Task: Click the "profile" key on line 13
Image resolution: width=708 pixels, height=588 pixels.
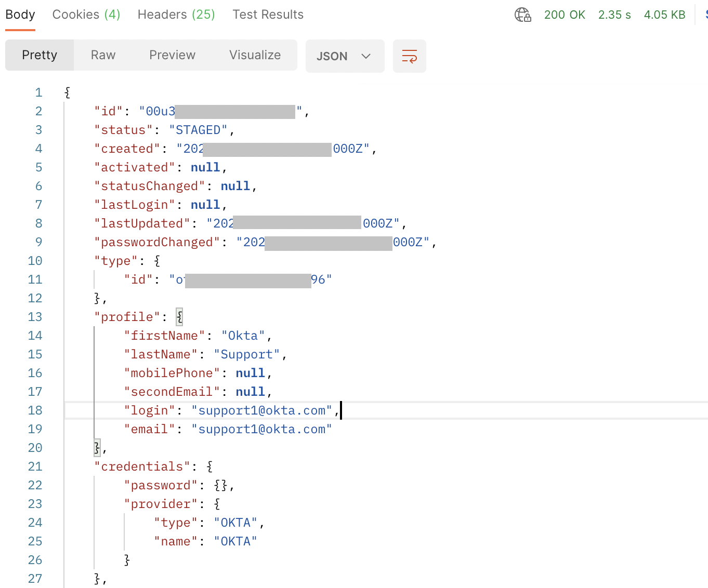Action: coord(127,317)
